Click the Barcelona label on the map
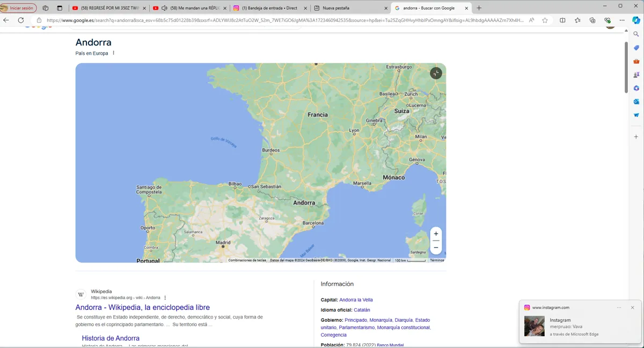This screenshot has height=348, width=644. tap(313, 223)
